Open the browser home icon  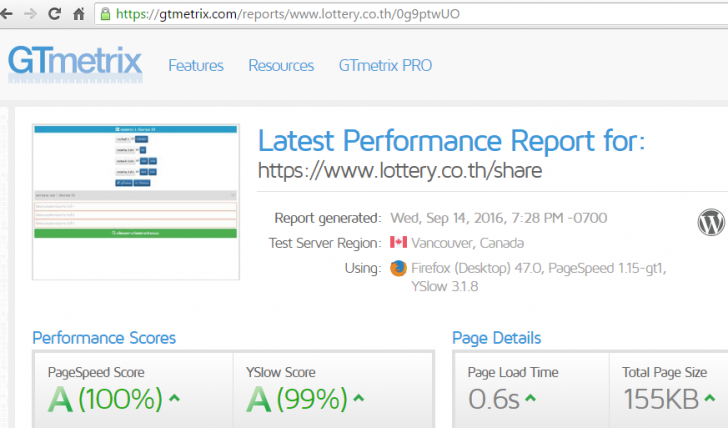click(x=79, y=14)
